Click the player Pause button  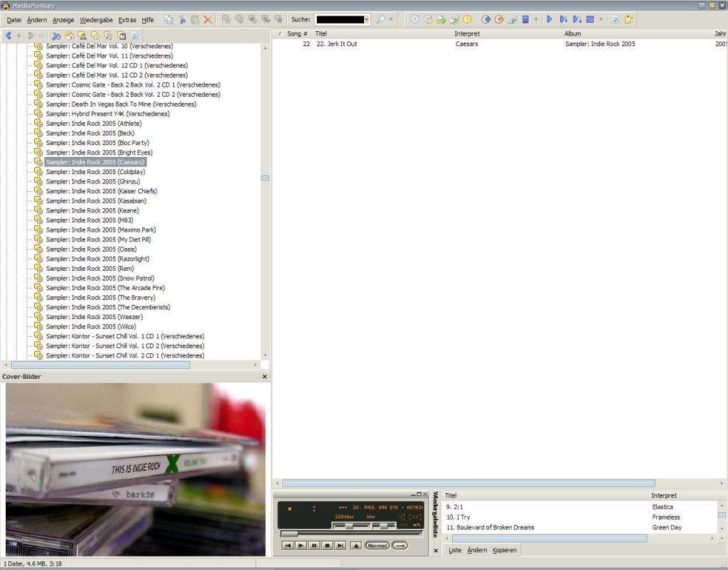click(314, 545)
